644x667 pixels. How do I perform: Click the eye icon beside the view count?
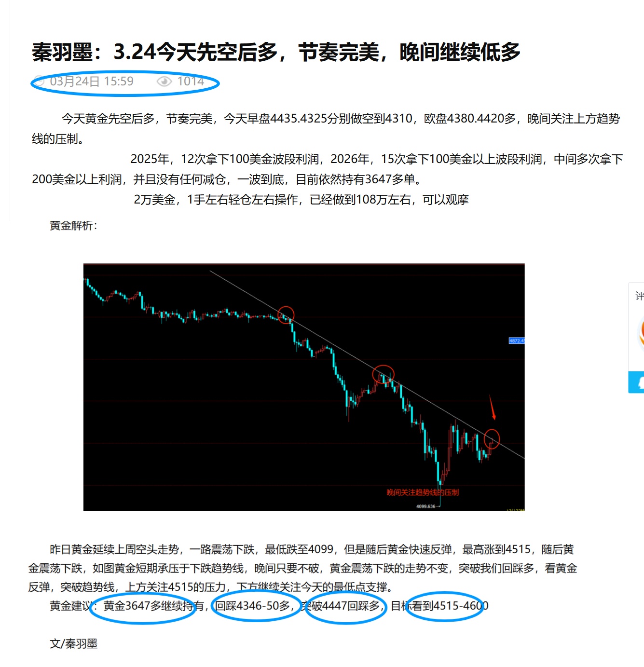pos(164,81)
